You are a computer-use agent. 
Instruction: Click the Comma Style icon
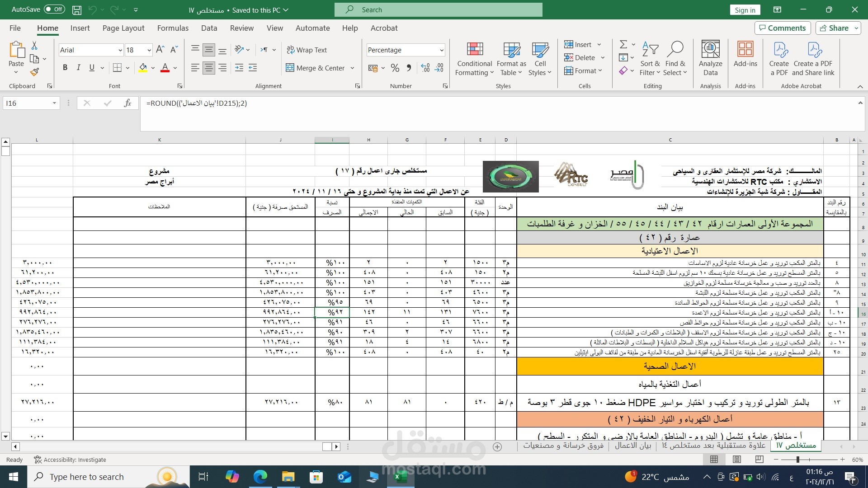pyautogui.click(x=409, y=68)
